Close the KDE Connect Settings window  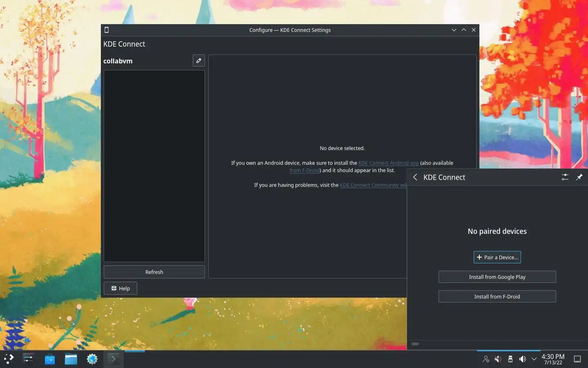[474, 30]
